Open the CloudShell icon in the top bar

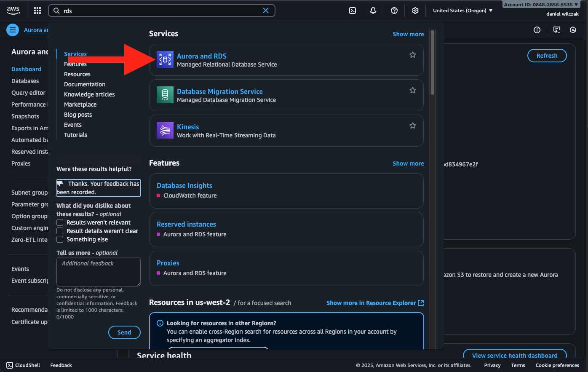pyautogui.click(x=353, y=11)
